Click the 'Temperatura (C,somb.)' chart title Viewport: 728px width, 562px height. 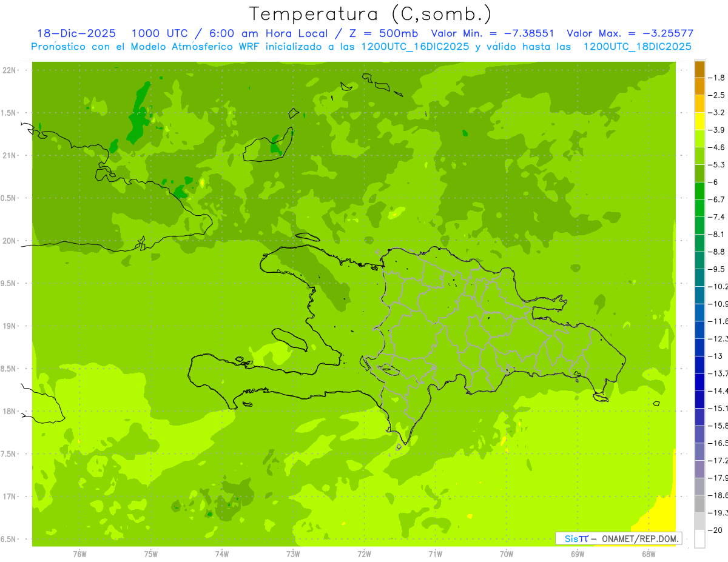[x=371, y=14]
